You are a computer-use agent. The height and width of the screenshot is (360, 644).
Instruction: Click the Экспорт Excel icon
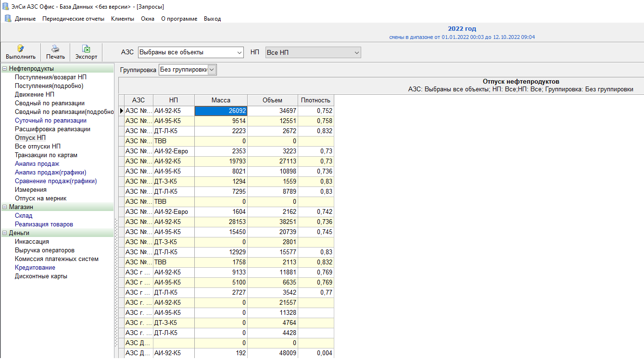pos(86,49)
